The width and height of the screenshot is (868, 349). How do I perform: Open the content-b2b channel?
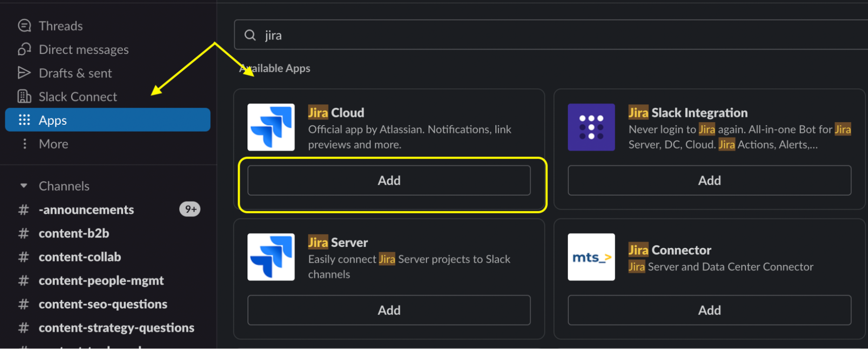click(x=74, y=233)
